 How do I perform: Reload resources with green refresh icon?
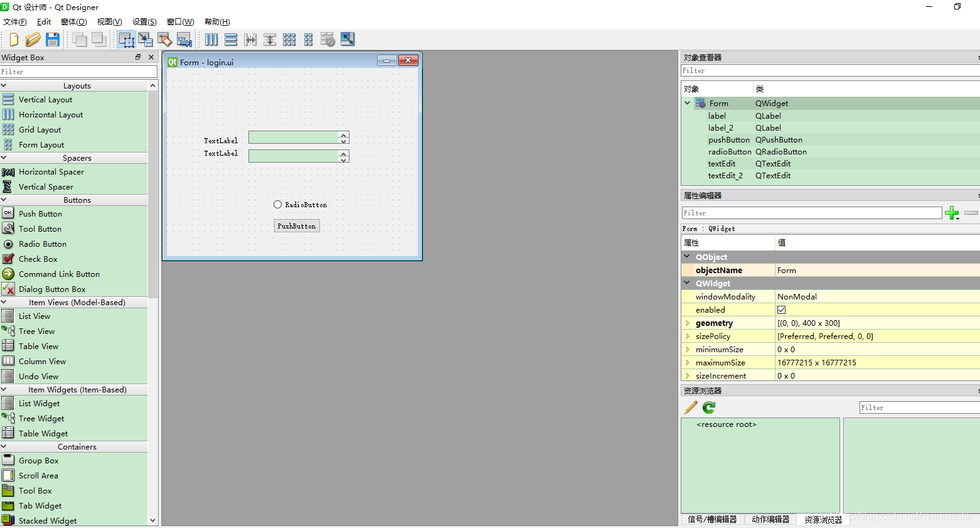(709, 407)
